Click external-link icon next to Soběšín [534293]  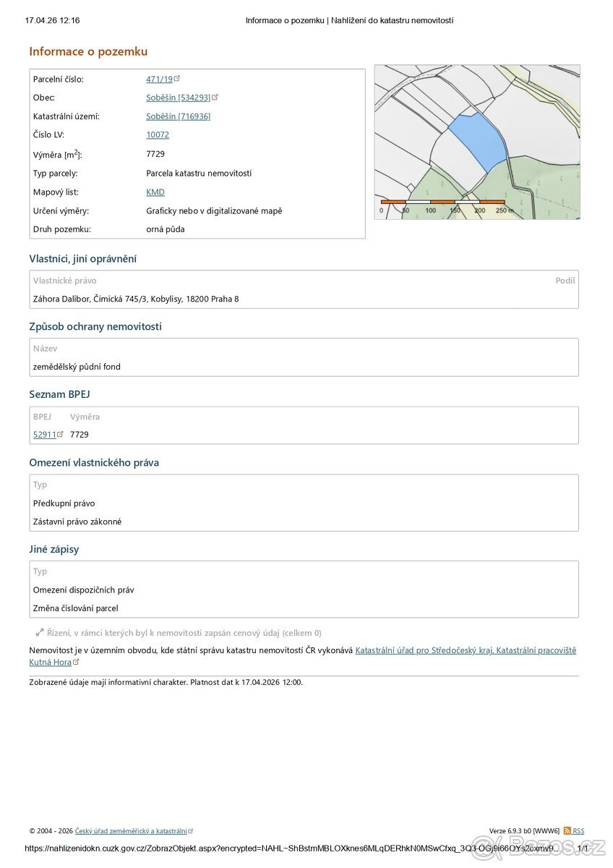[x=215, y=97]
